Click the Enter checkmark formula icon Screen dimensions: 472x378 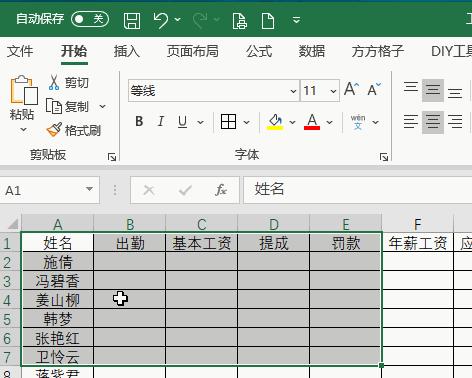coord(185,190)
